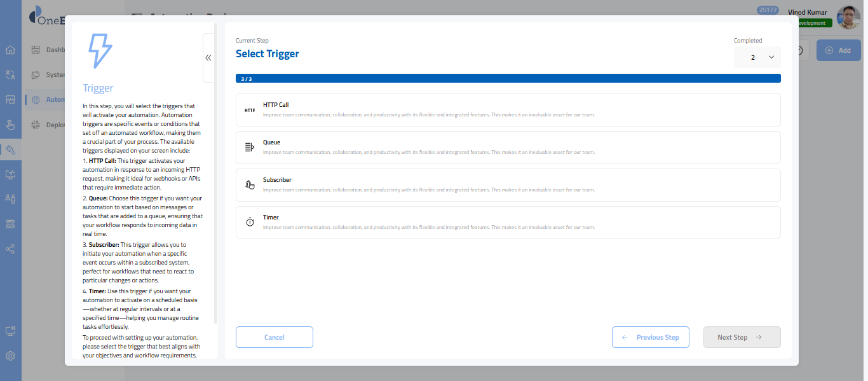Open settings gear in left sidebar
The width and height of the screenshot is (868, 381).
[x=10, y=356]
